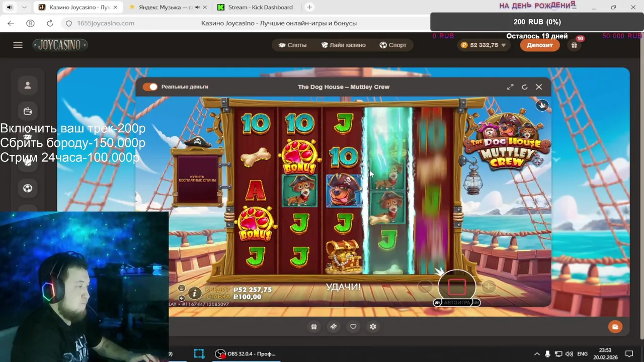Image resolution: width=644 pixels, height=362 pixels.
Task: Click the Ставка ₽100,00 value
Action: pyautogui.click(x=248, y=297)
